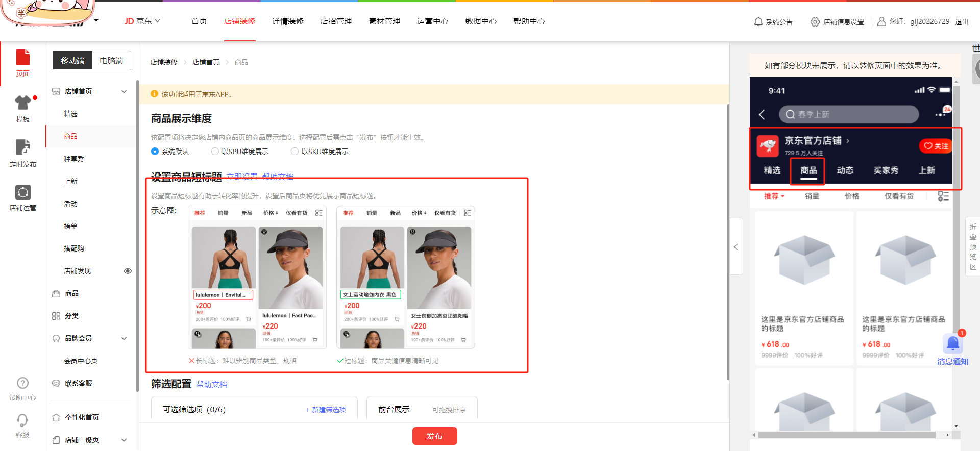Viewport: 980px width, 451px height.
Task: Toggle the 店铺发现 eye visibility icon
Action: pyautogui.click(x=128, y=271)
